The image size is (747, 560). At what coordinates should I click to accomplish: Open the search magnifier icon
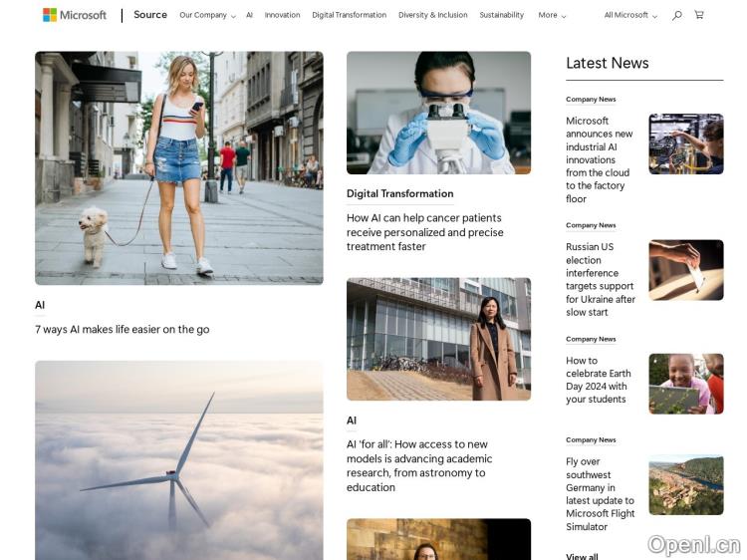[x=677, y=15]
